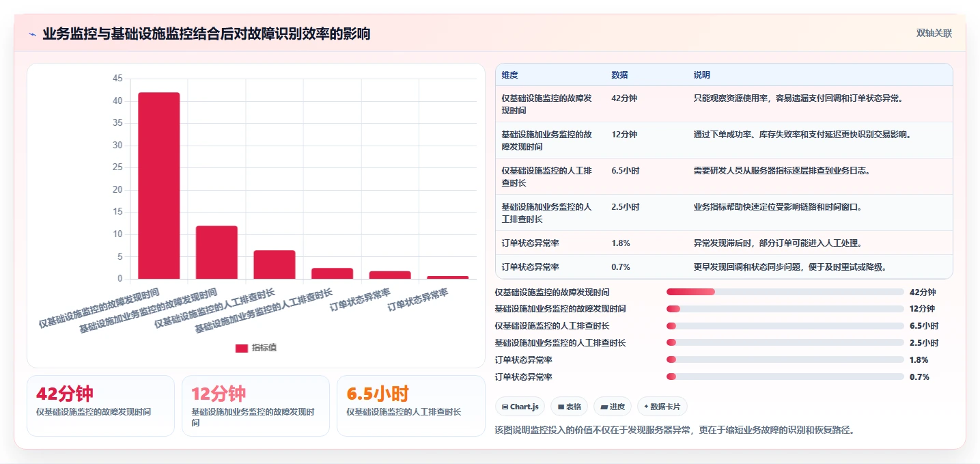This screenshot has width=980, height=464.
Task: Click the dashboard title about 故障识别效率
Action: (x=206, y=34)
